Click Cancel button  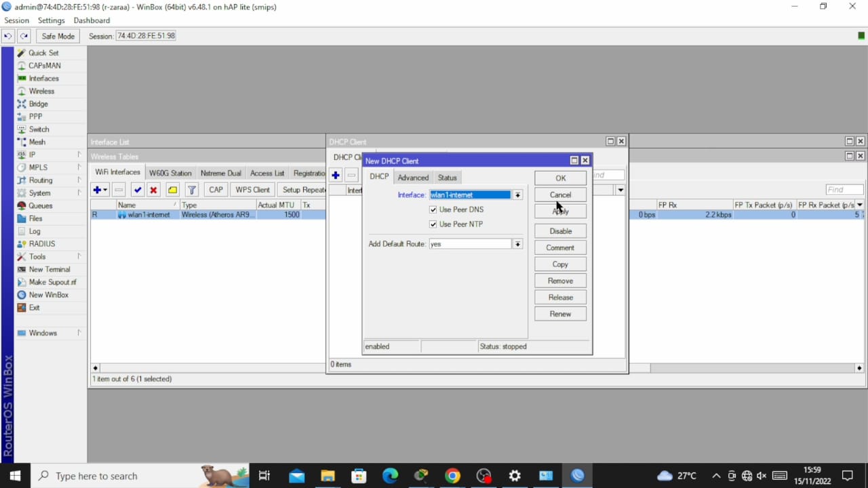(560, 195)
